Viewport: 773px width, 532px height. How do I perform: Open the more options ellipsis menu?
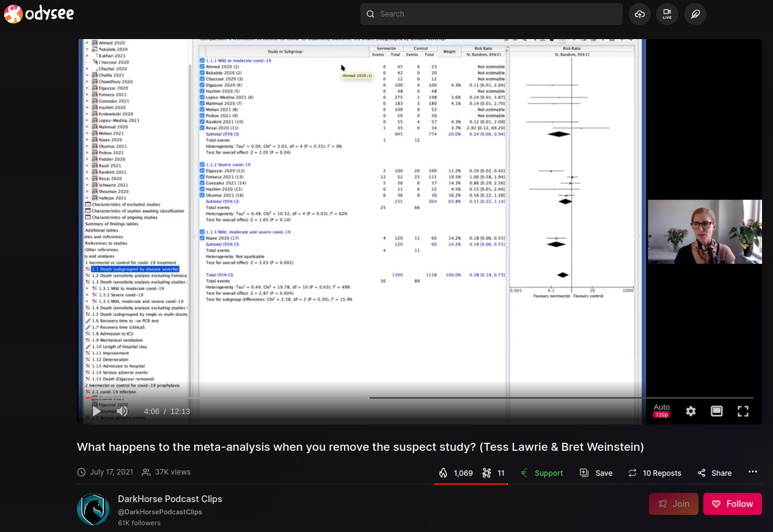tap(753, 472)
